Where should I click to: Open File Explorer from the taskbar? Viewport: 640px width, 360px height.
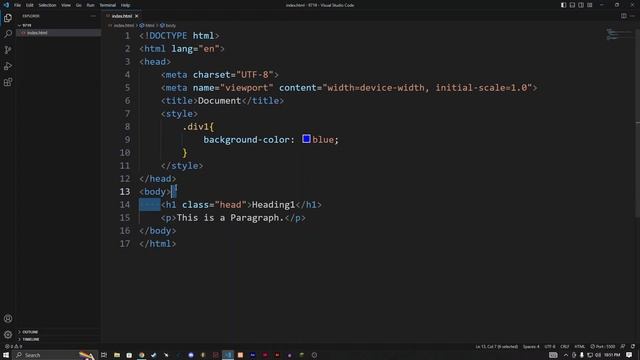pyautogui.click(x=117, y=355)
